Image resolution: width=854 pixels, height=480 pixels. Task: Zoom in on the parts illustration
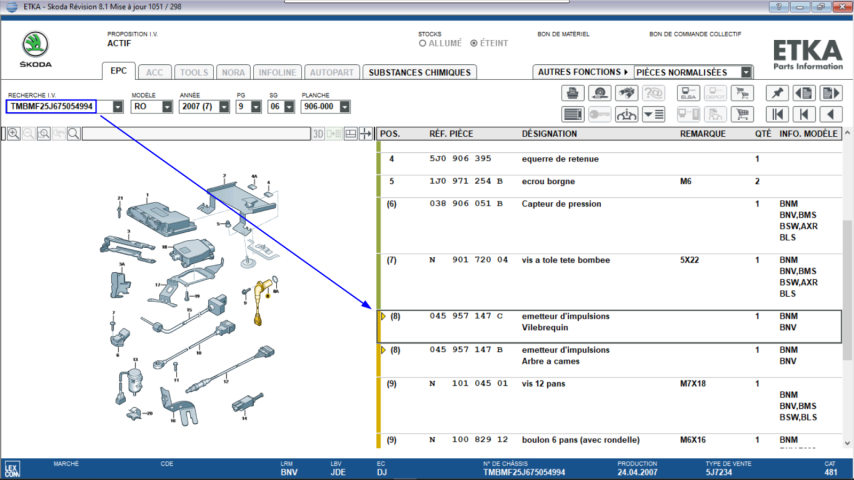tap(14, 133)
